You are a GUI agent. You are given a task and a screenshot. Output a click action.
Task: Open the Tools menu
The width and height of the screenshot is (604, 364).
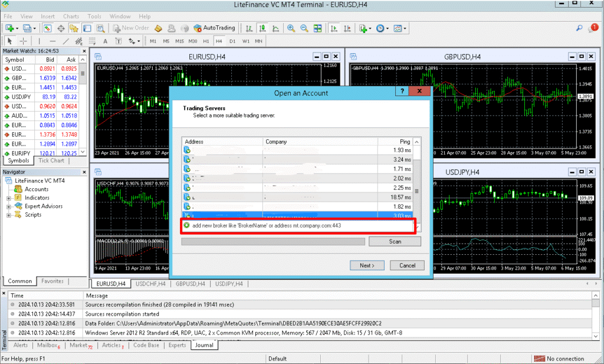coord(94,16)
